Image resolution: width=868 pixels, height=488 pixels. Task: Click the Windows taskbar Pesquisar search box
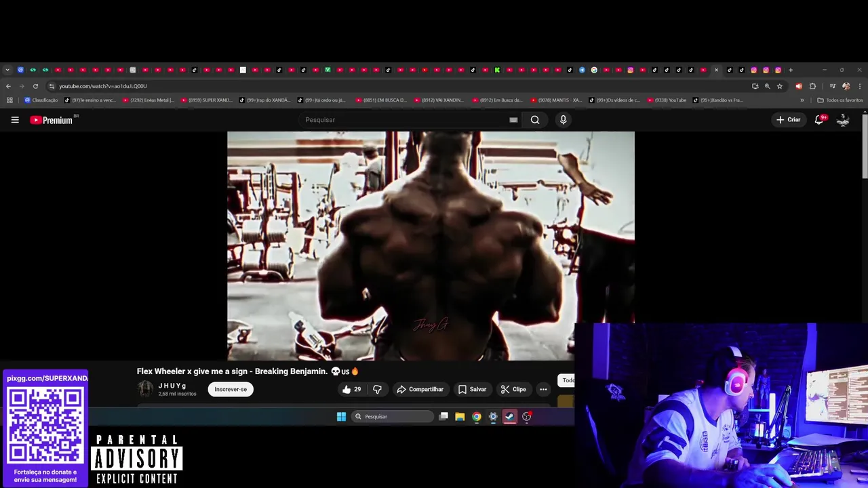[393, 417]
